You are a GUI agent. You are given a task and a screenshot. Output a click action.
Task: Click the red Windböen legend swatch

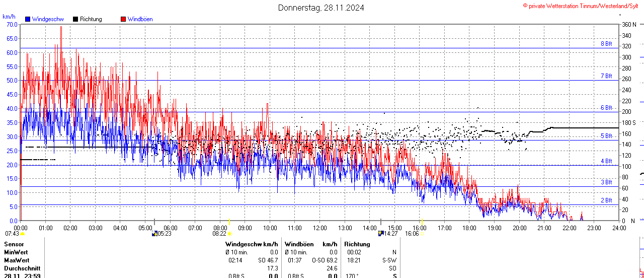[123, 19]
